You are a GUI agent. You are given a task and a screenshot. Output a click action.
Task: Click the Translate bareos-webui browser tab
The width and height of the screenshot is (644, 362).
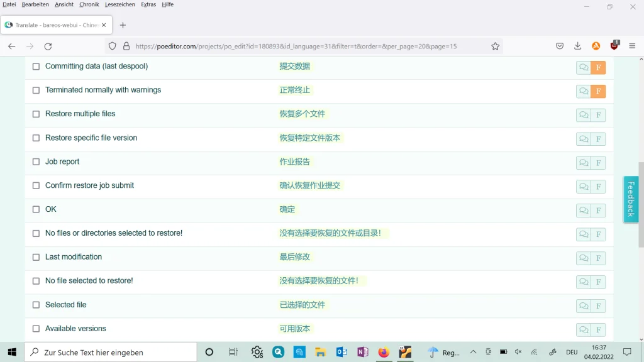point(53,25)
